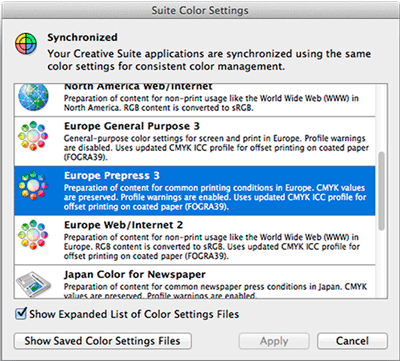The width and height of the screenshot is (400, 361).
Task: Select the Europe General Purpose 3 title
Action: tap(132, 126)
